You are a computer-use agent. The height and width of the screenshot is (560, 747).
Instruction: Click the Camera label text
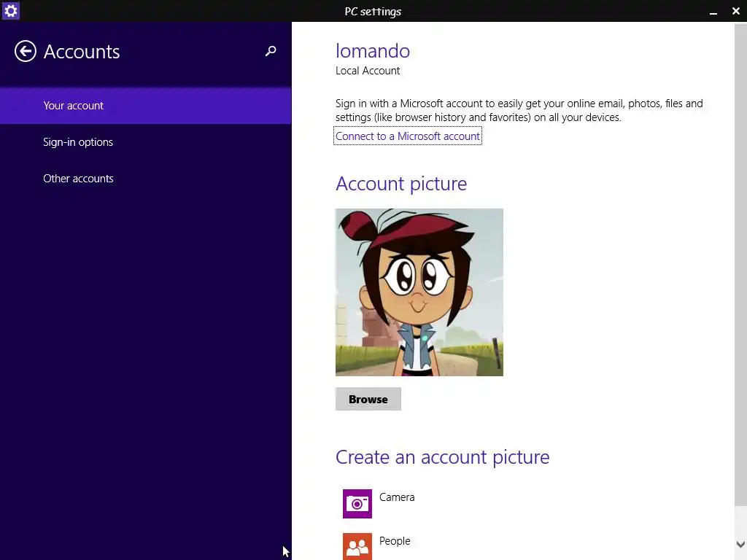[397, 497]
